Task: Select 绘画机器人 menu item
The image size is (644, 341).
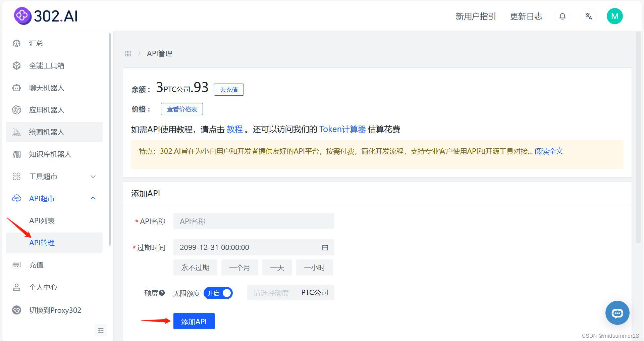Action: pos(54,132)
